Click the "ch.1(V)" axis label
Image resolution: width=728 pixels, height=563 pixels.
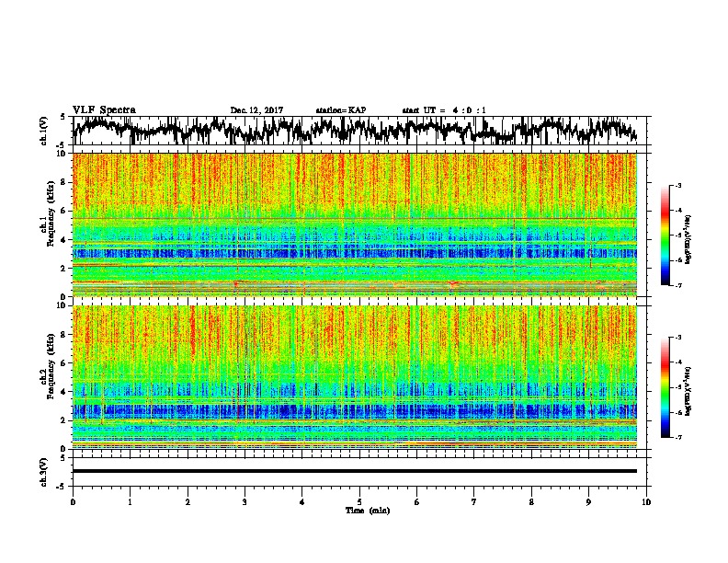pyautogui.click(x=44, y=131)
